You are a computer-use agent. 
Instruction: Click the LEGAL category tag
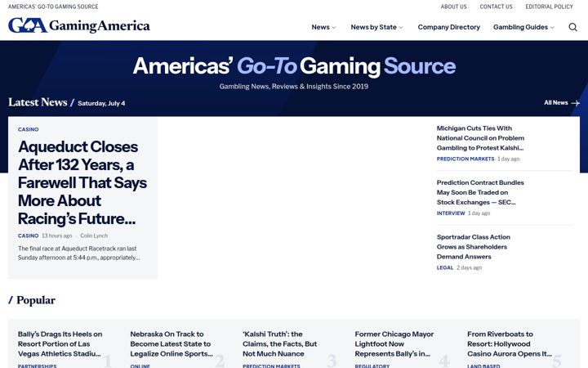[x=445, y=267]
